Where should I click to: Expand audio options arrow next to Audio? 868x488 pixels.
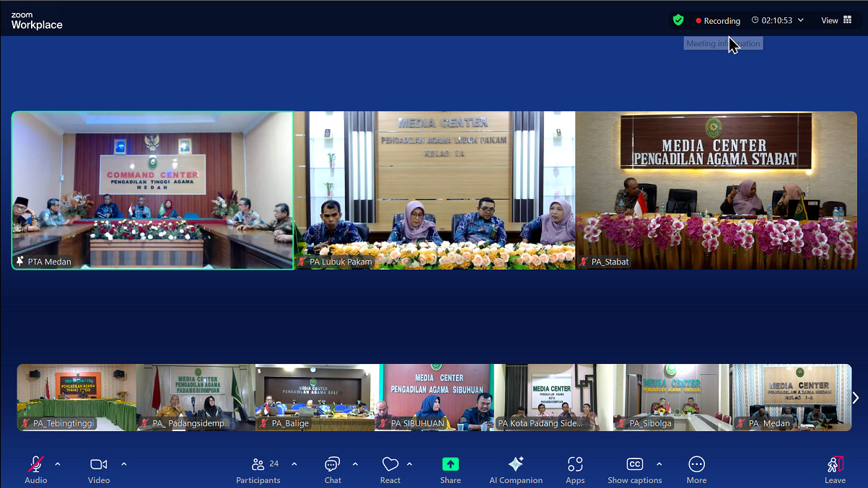[58, 464]
